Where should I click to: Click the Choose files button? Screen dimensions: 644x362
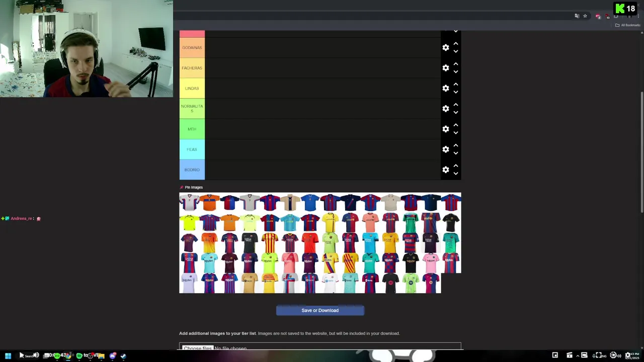[x=198, y=348]
